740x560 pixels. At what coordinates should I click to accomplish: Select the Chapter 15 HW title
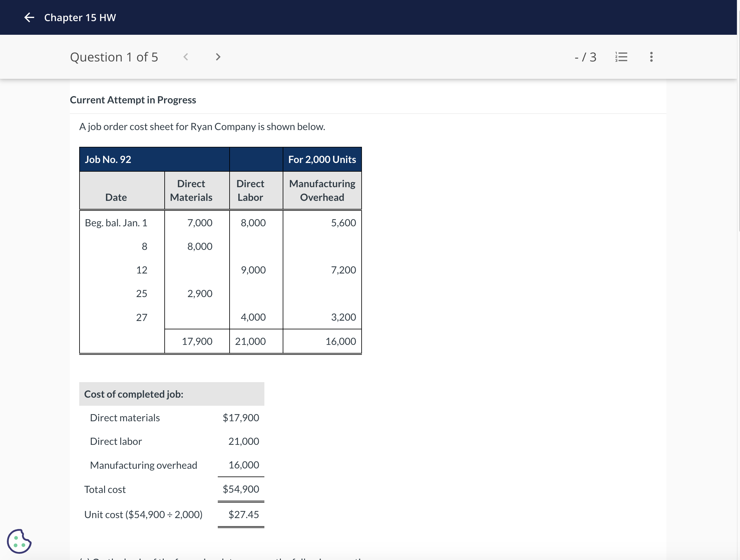[x=80, y=17]
